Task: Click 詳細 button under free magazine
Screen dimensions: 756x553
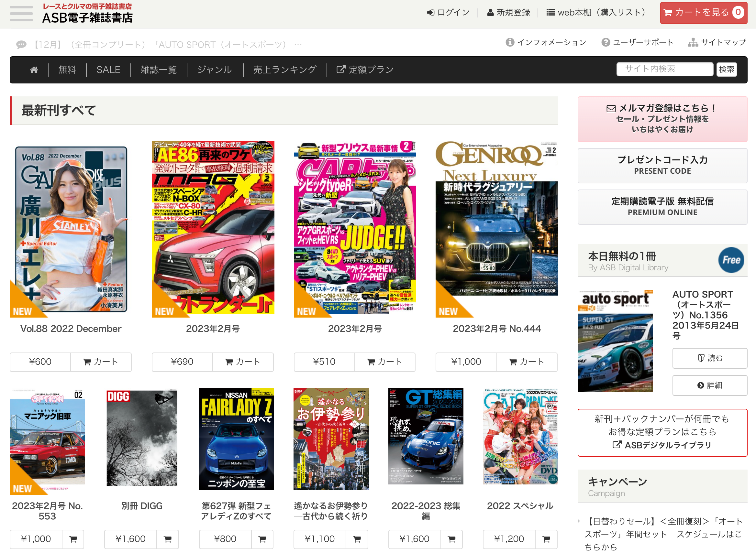Action: coord(709,385)
